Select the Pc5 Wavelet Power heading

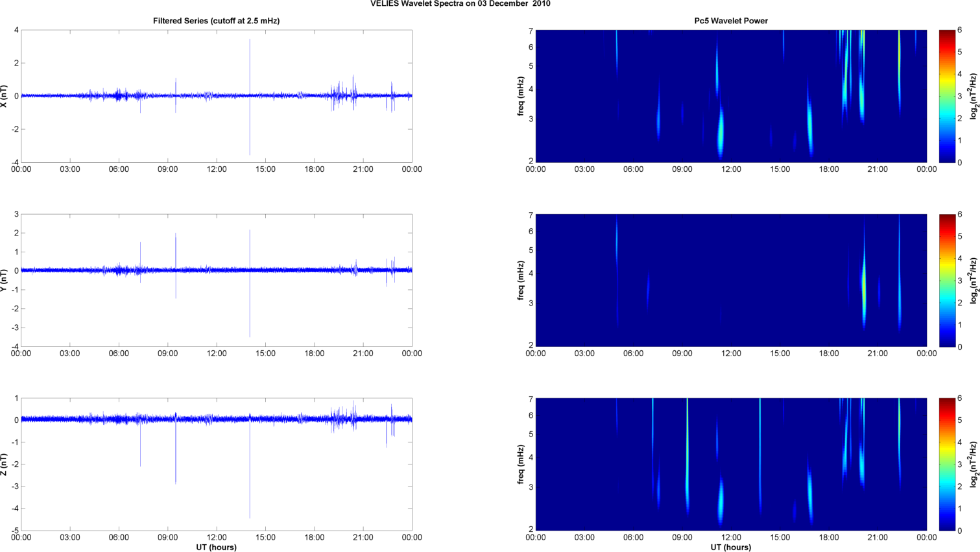click(x=731, y=21)
